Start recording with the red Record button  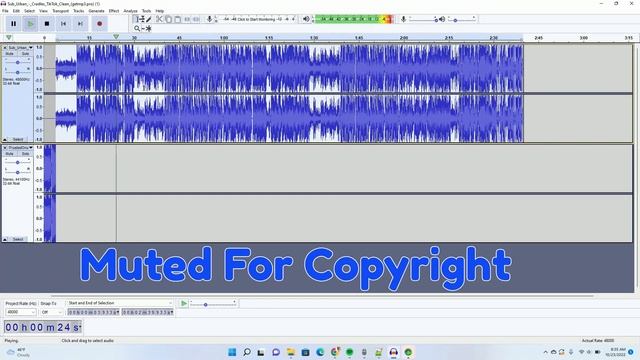[99, 24]
